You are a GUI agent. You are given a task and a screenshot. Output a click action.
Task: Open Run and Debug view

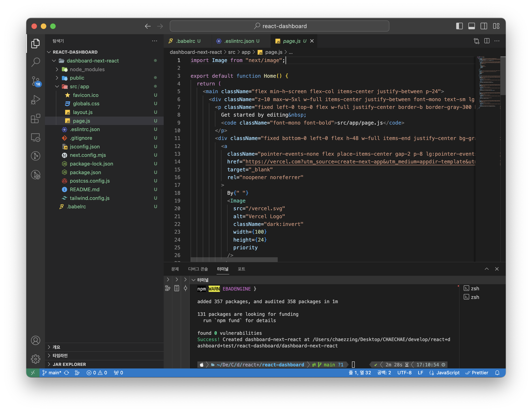pos(36,99)
